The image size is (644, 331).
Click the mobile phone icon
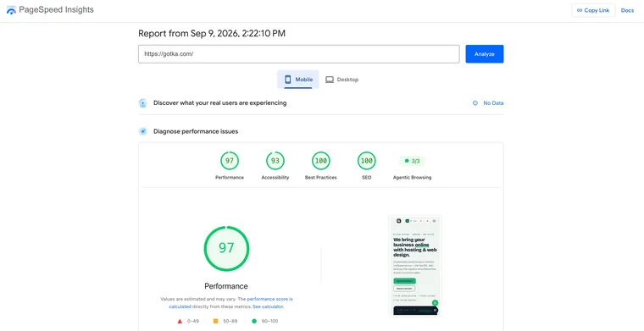[288, 80]
